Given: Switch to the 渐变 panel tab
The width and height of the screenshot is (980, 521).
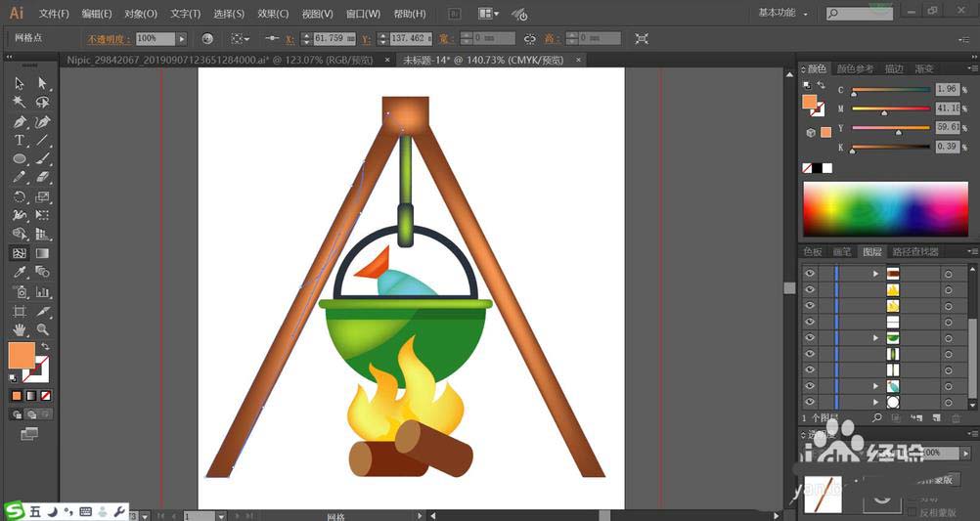Looking at the screenshot, I should (x=923, y=68).
